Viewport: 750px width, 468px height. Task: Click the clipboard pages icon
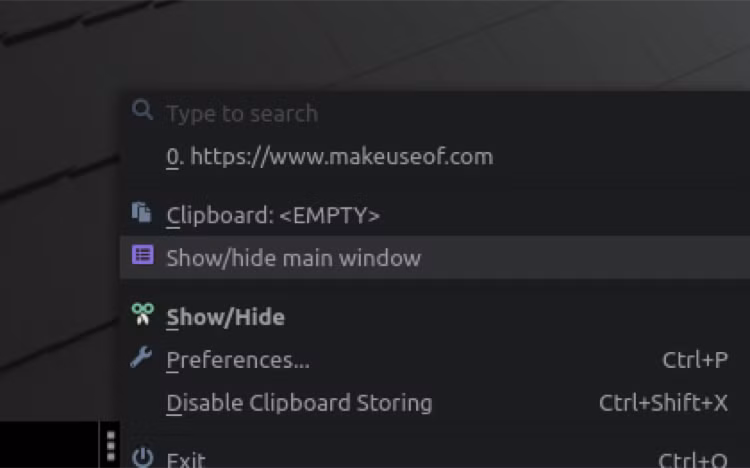pos(142,212)
